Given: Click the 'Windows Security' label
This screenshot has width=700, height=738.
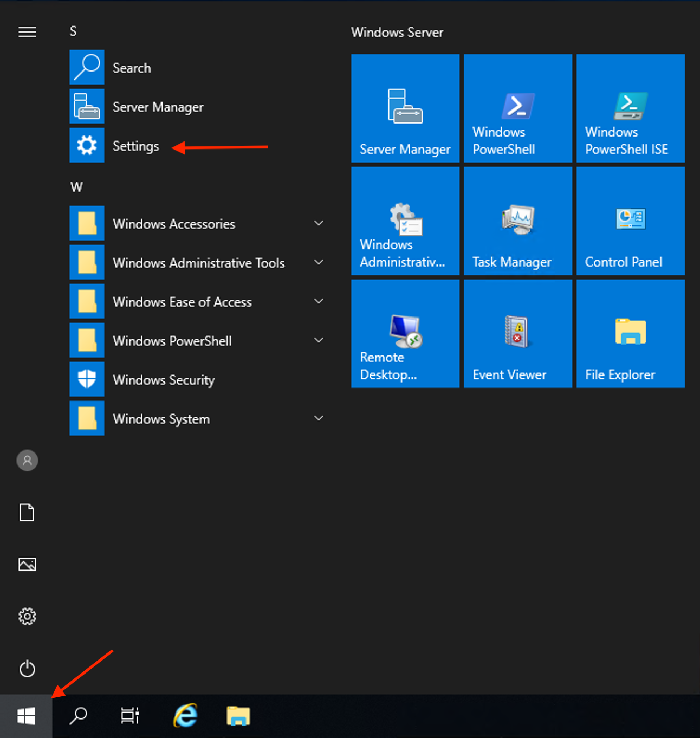Looking at the screenshot, I should (164, 380).
